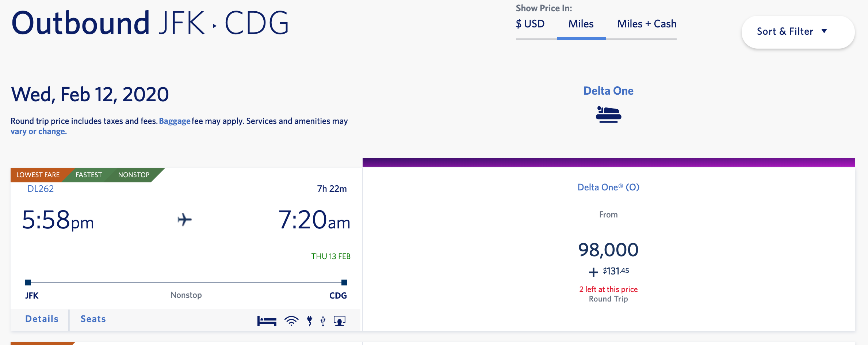The width and height of the screenshot is (868, 345).
Task: Click flight number DL262 link
Action: [x=41, y=189]
